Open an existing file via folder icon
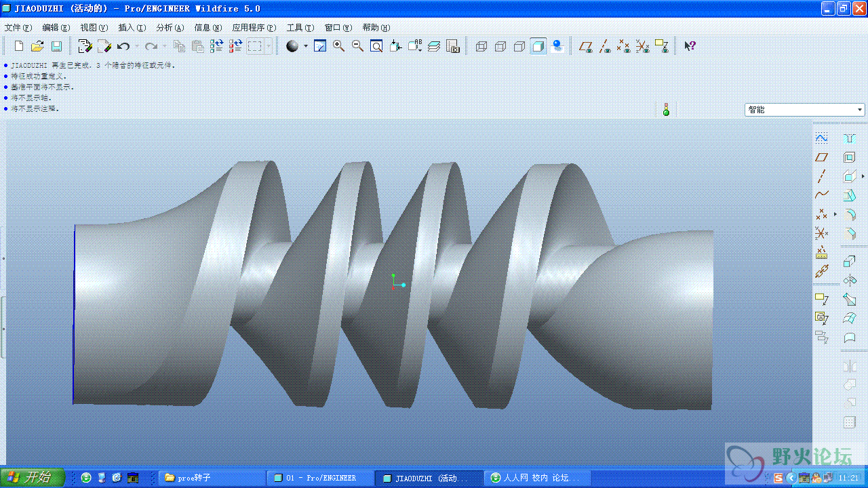 pyautogui.click(x=37, y=46)
